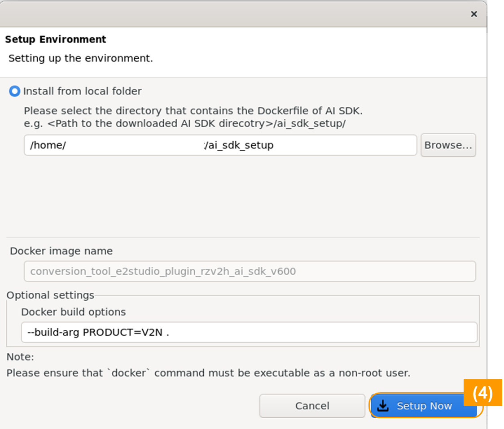
Task: Click the Setup Now button
Action: (423, 406)
